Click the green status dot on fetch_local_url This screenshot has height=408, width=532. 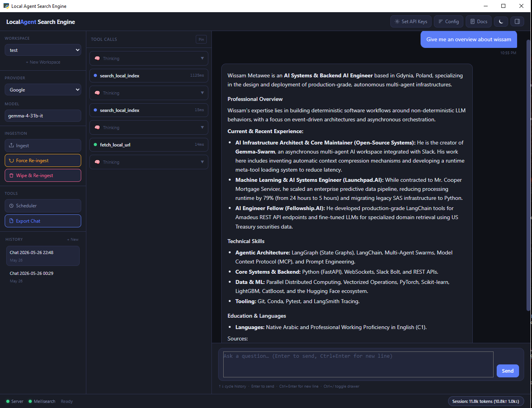click(95, 145)
